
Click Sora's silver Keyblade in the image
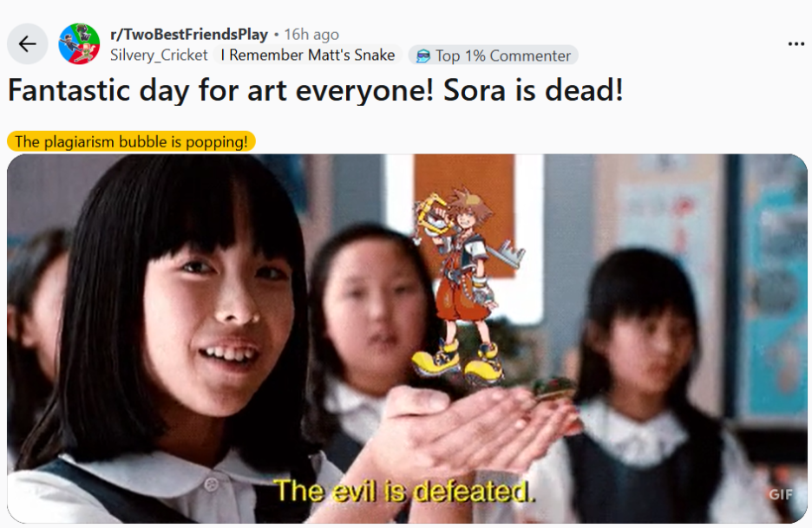coord(507,254)
